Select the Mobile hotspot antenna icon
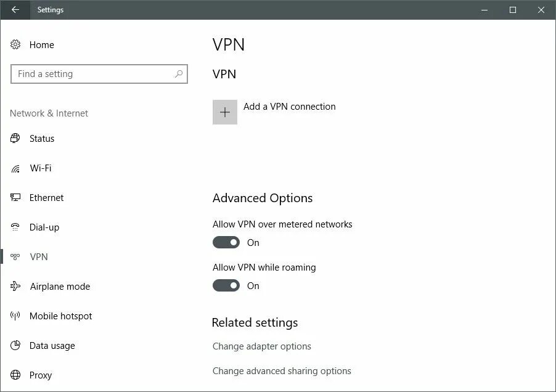 click(x=15, y=316)
